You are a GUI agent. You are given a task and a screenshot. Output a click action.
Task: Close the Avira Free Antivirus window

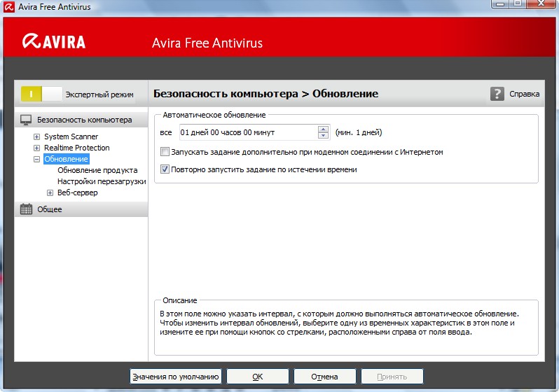click(x=541, y=3)
